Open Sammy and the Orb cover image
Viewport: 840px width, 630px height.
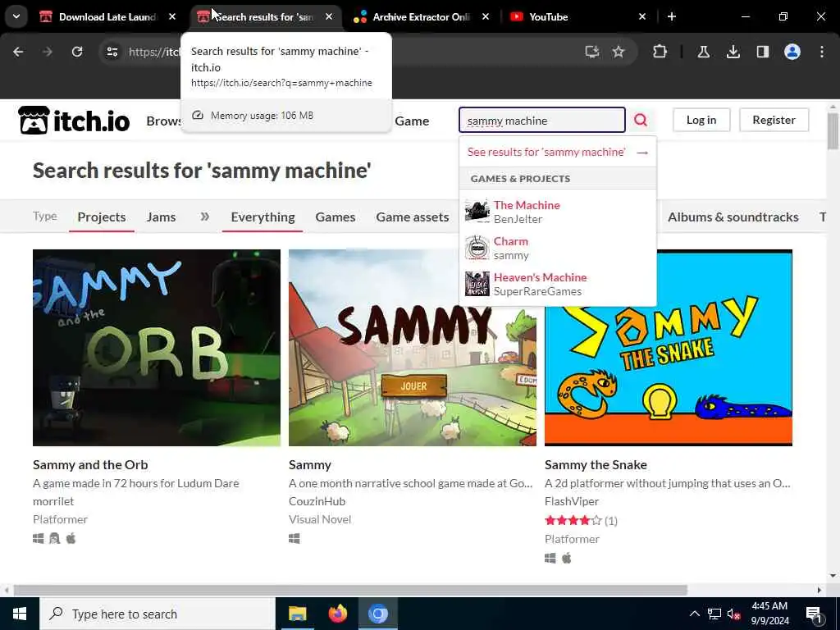[157, 348]
